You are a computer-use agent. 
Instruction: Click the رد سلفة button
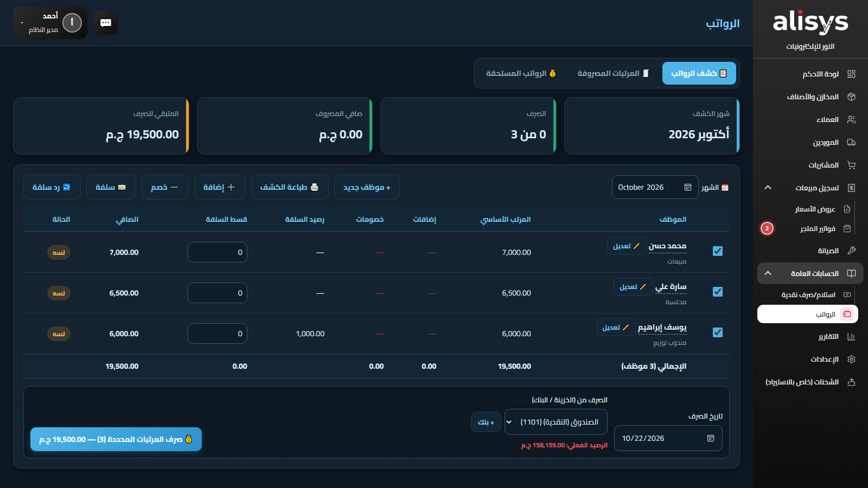(52, 187)
